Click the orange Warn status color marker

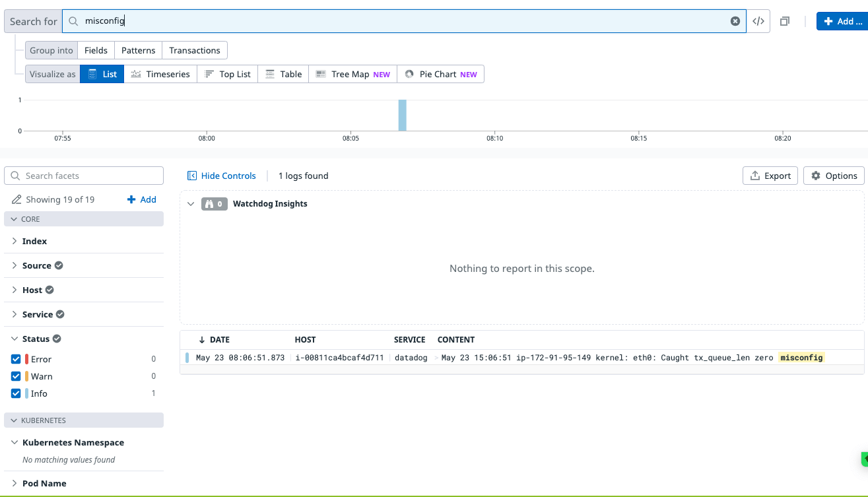click(x=27, y=376)
